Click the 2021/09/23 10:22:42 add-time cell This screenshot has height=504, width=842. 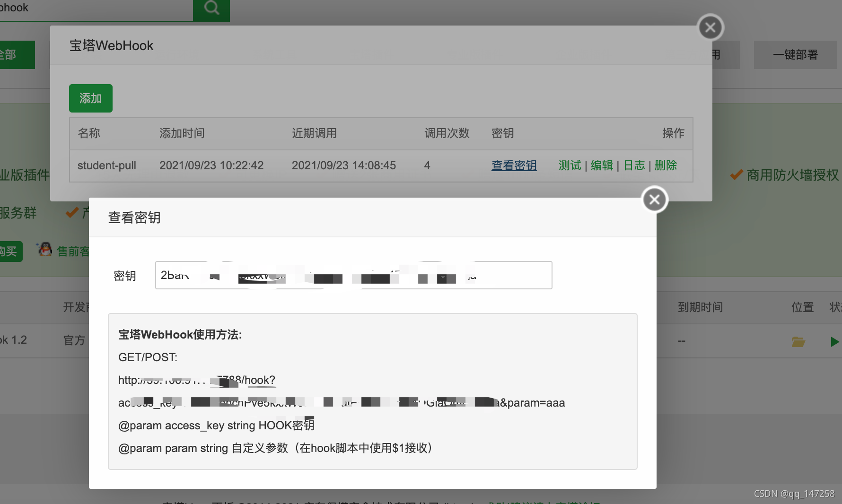coord(211,165)
